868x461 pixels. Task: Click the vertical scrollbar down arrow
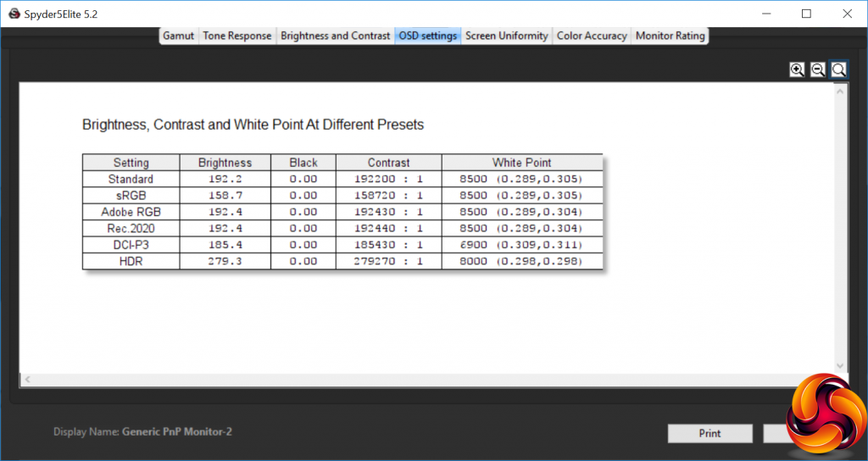tap(840, 366)
